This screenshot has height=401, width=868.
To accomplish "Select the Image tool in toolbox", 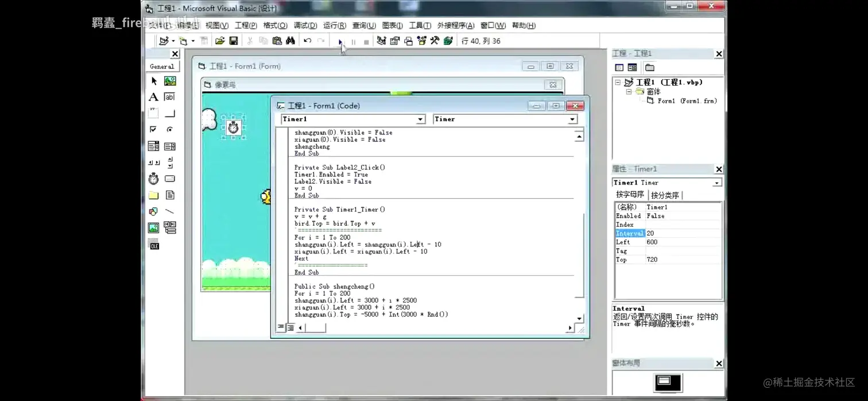I will click(x=154, y=228).
